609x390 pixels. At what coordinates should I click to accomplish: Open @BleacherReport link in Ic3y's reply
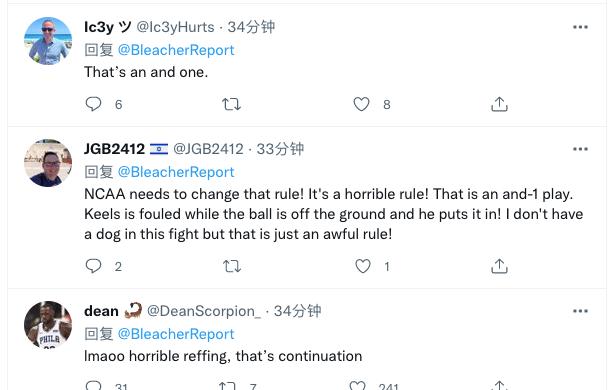(x=176, y=50)
